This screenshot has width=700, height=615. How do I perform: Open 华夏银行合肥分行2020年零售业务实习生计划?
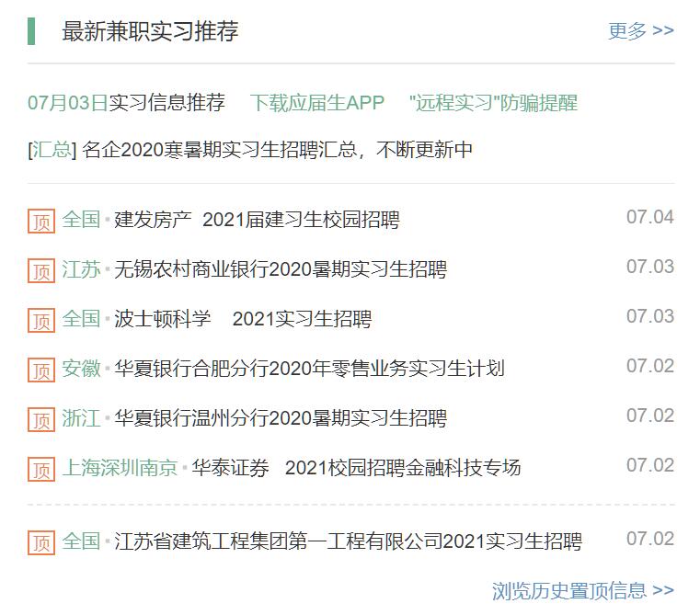[x=309, y=369]
